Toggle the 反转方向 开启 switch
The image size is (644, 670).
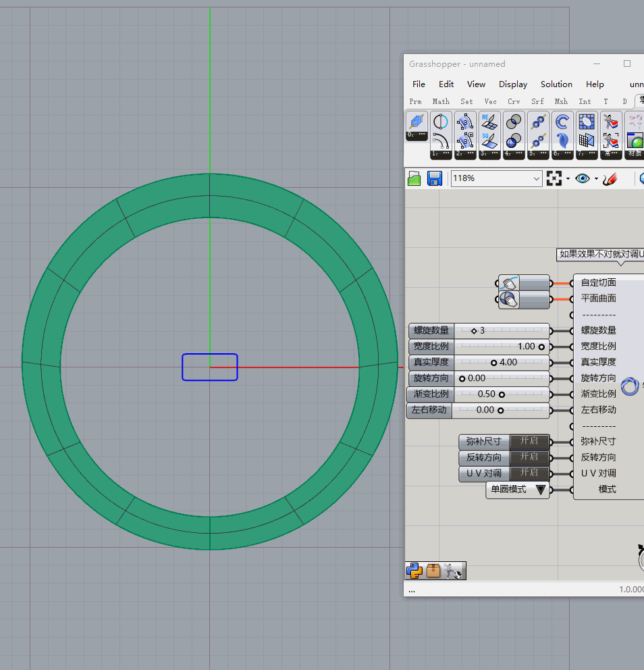tap(529, 457)
